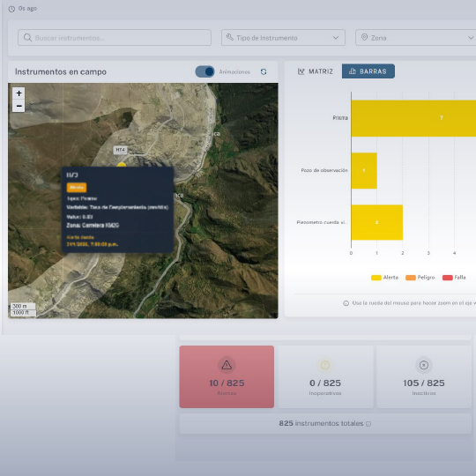This screenshot has width=476, height=476.
Task: Toggle Peligro series in chart legend
Action: pyautogui.click(x=420, y=278)
